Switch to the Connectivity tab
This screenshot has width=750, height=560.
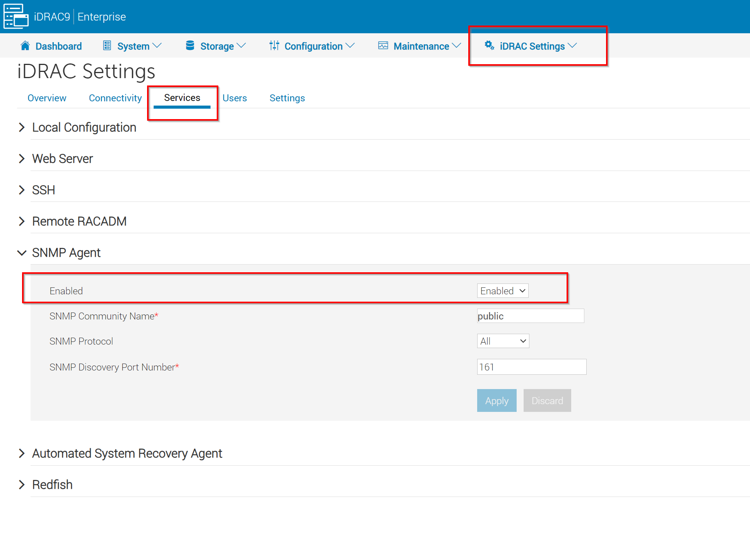115,98
